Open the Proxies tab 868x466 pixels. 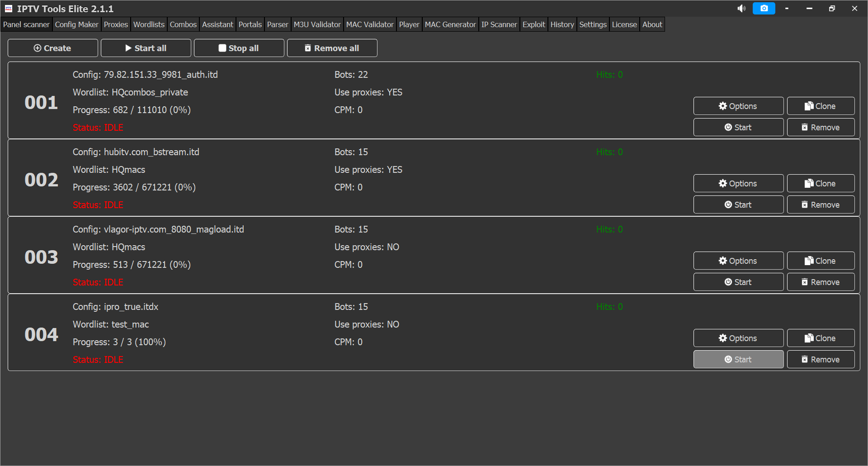[116, 24]
